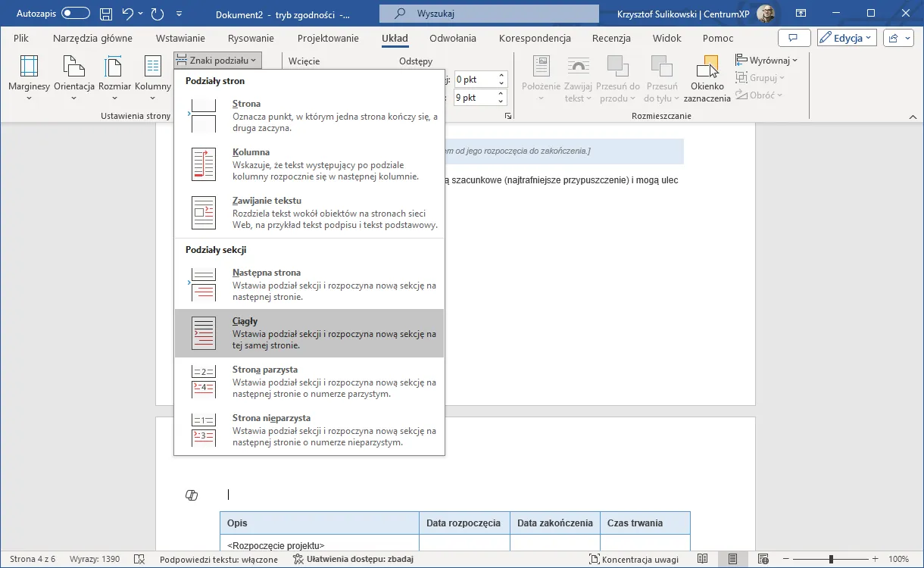This screenshot has width=924, height=568.
Task: Collapse the Znaki podziału dropdown
Action: (x=217, y=60)
